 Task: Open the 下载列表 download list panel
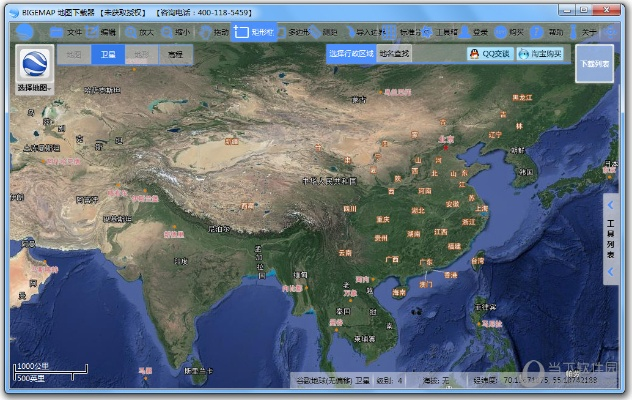(x=594, y=63)
